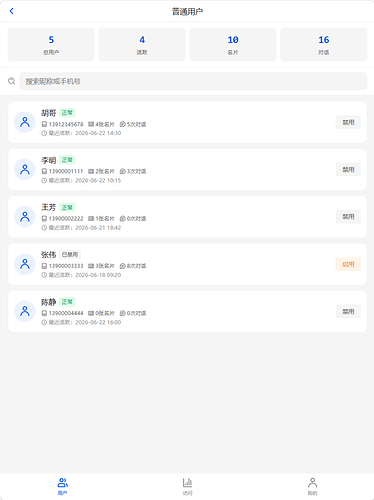
Task: Disable user 胡哥 with 禁用 button
Action: 348,122
